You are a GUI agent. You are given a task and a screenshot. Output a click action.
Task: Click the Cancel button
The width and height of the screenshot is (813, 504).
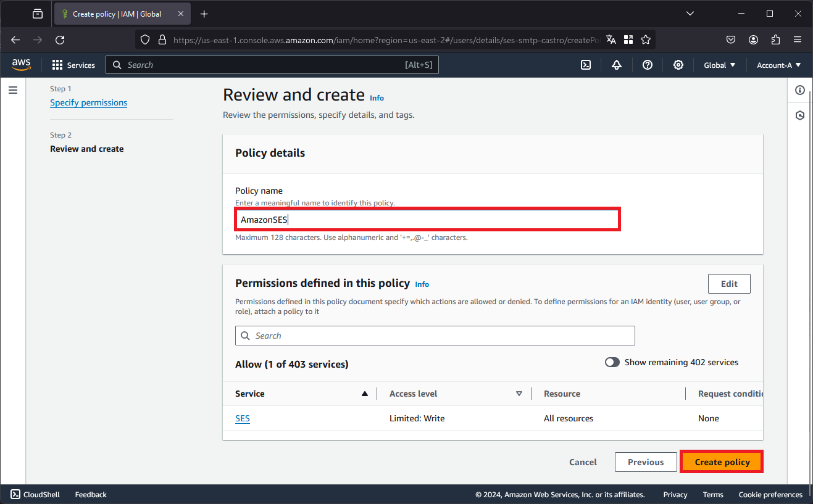(583, 462)
